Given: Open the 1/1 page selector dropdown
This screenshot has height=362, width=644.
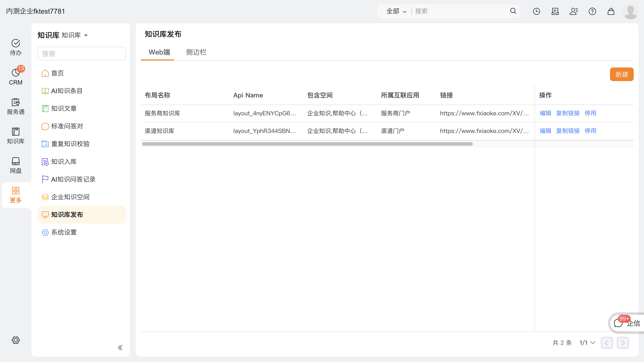Looking at the screenshot, I should tap(587, 343).
